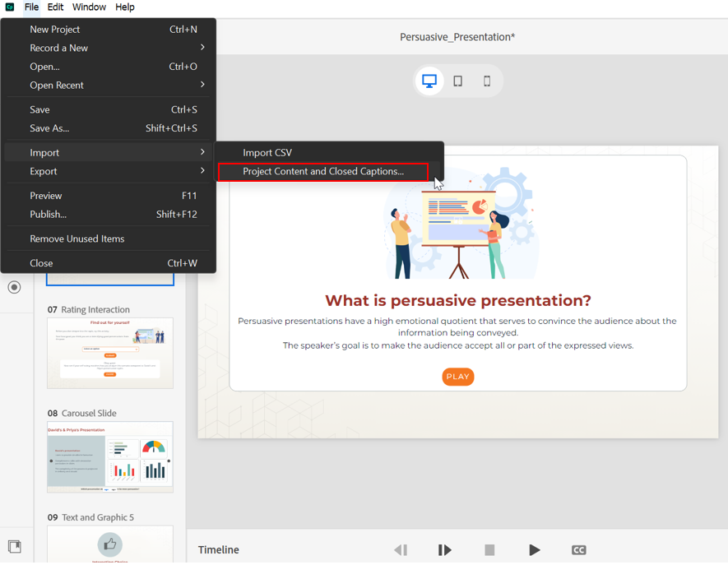The image size is (728, 565).
Task: Click the Play icon in the timeline controls
Action: (x=535, y=549)
